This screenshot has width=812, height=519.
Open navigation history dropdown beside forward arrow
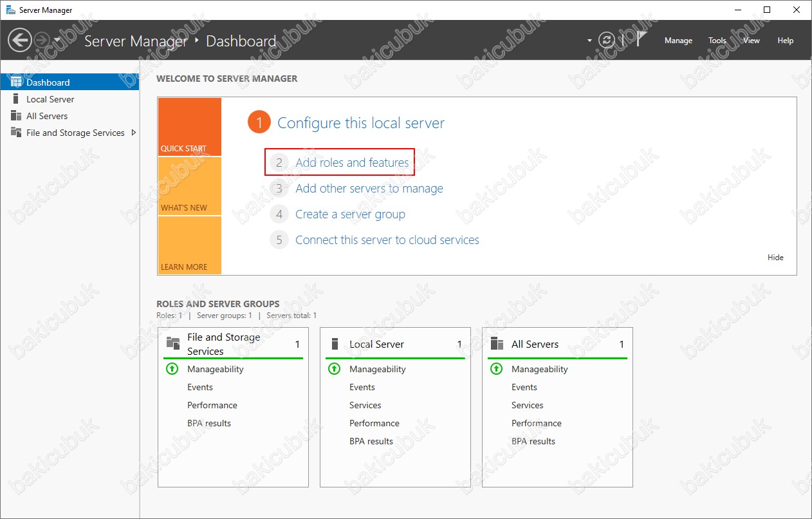point(57,41)
